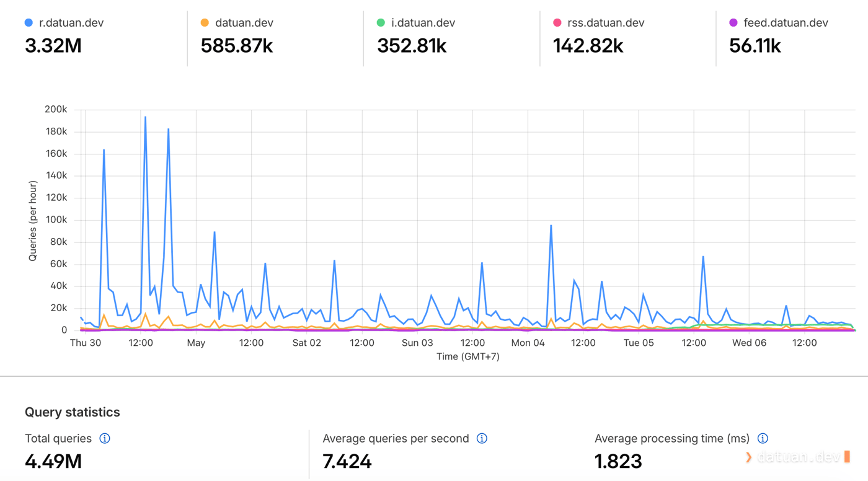Screen dimensions: 868x481
Task: Click the Query statistics heading
Action: pyautogui.click(x=73, y=412)
